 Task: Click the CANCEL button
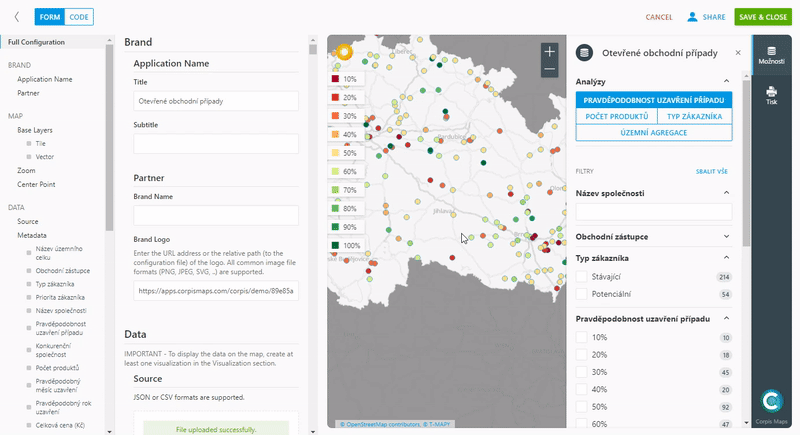pos(659,17)
